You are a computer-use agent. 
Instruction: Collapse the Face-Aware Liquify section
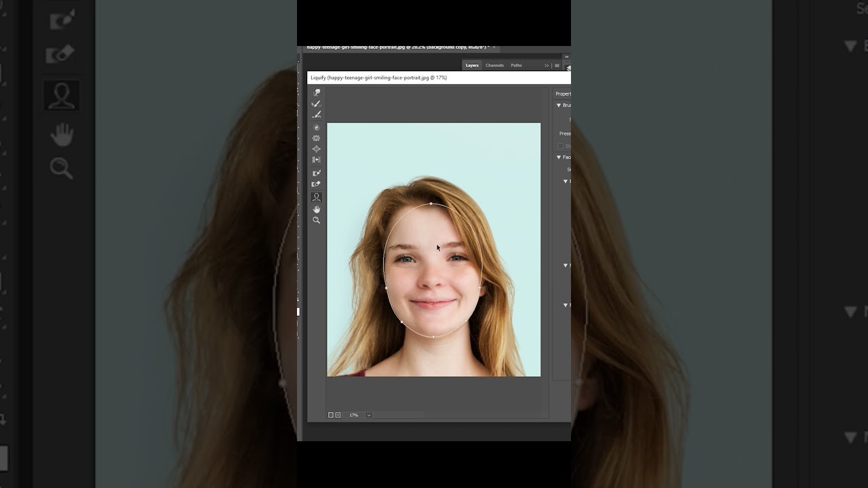click(x=559, y=157)
